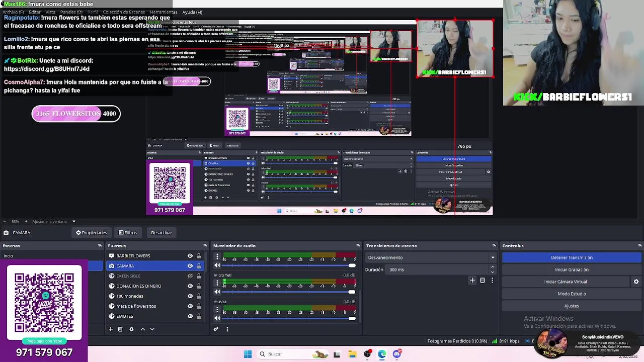
Task: Decrease transition duration value
Action: (x=493, y=272)
